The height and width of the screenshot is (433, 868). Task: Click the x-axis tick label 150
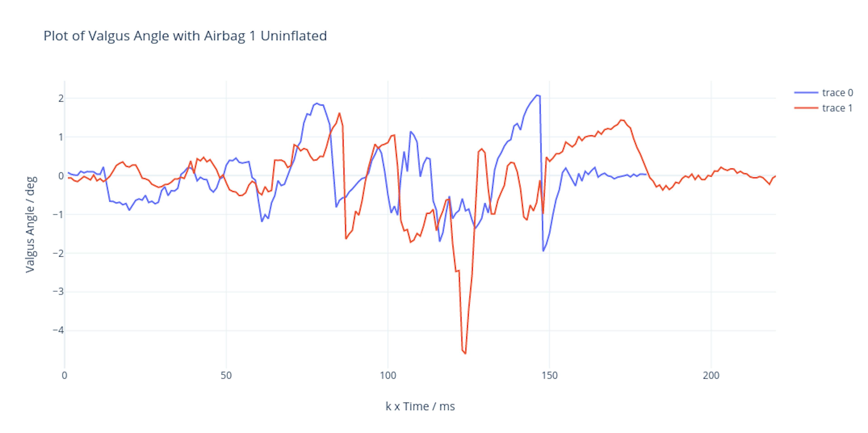tap(550, 375)
